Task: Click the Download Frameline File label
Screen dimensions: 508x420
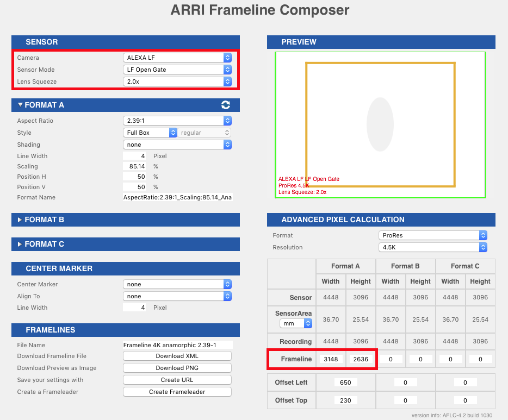Action: [52, 356]
